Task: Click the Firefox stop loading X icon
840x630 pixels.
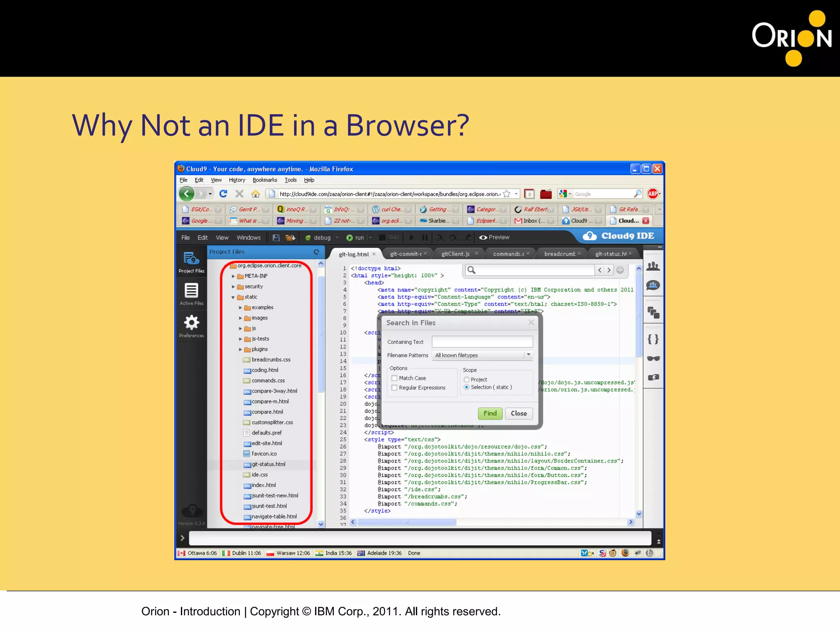Action: pos(240,194)
